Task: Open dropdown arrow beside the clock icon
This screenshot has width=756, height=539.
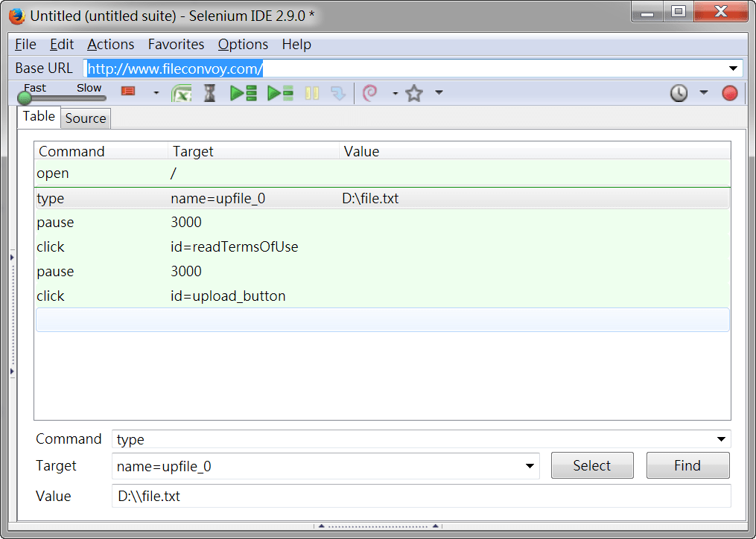Action: coord(703,92)
